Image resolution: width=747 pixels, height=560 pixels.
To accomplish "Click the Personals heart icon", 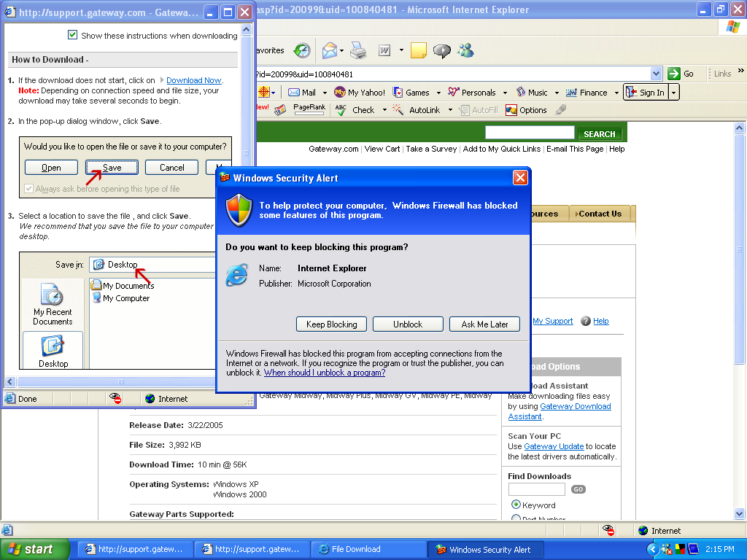I will tap(454, 92).
